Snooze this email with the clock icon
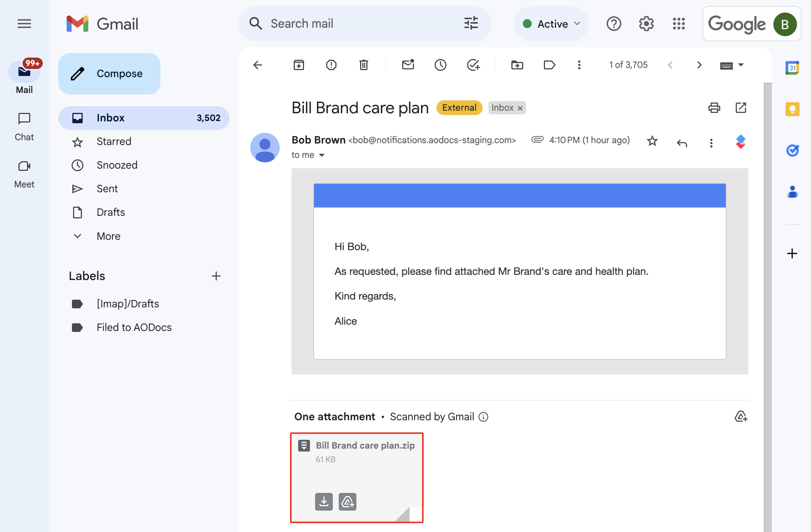The width and height of the screenshot is (811, 532). click(441, 65)
